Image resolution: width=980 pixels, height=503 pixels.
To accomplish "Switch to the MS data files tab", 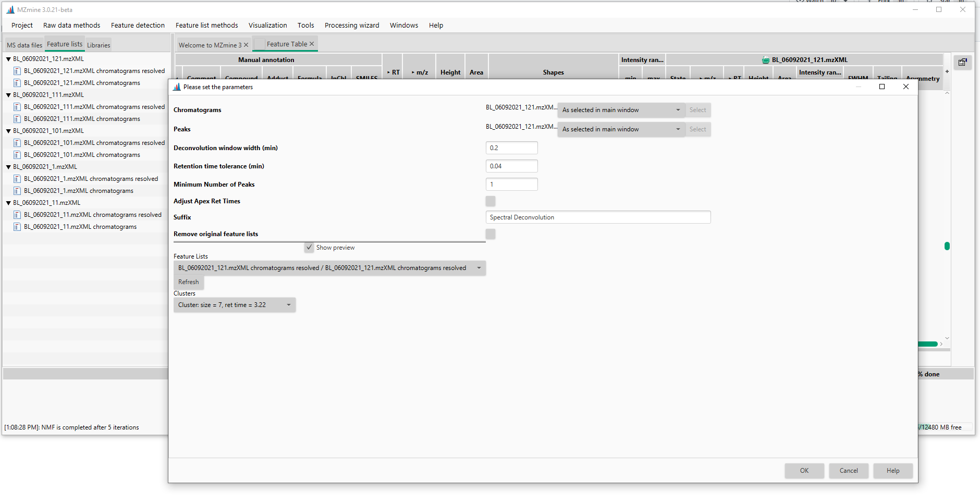I will [x=24, y=44].
